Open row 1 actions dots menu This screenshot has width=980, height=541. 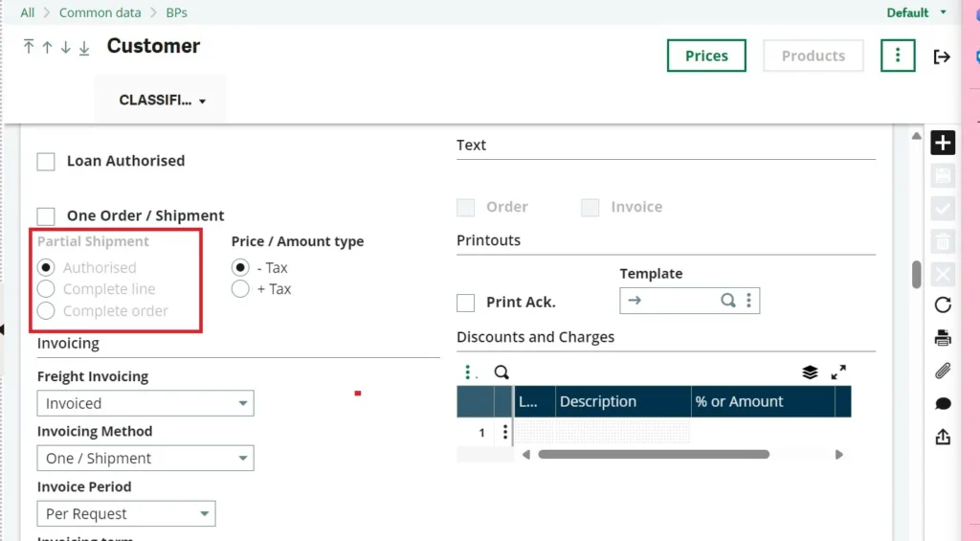click(505, 432)
